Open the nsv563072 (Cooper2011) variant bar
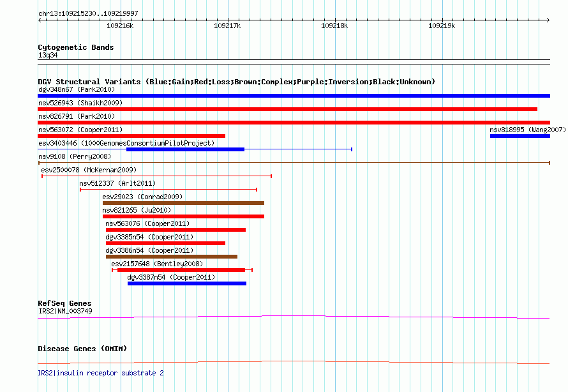The height and width of the screenshot is (392, 568). pos(131,136)
